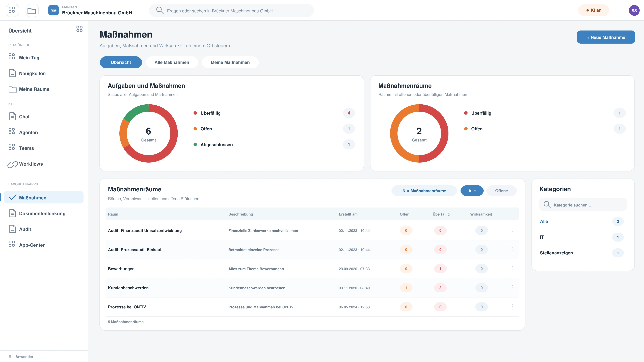Open Meine Räume in sidebar
The height and width of the screenshot is (362, 644).
pos(43,89)
